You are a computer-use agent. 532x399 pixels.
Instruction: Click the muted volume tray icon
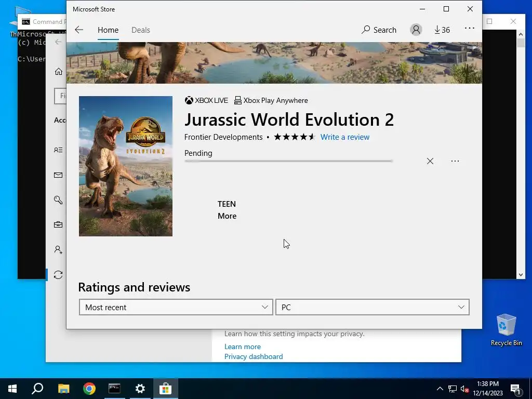464,389
